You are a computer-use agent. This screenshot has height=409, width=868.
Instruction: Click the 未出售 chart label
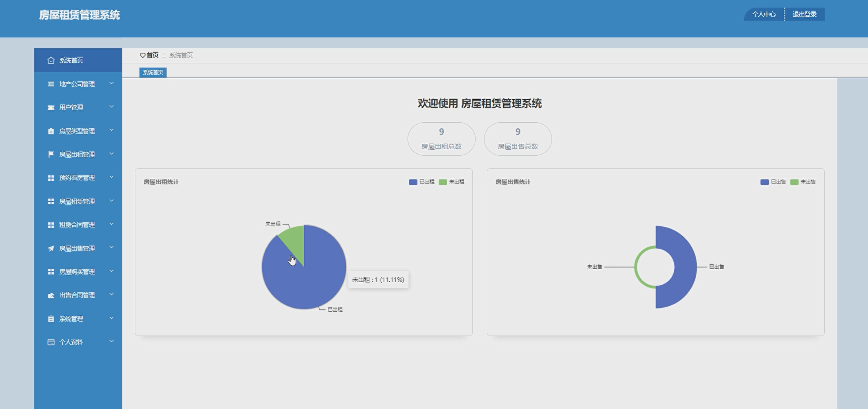[595, 267]
